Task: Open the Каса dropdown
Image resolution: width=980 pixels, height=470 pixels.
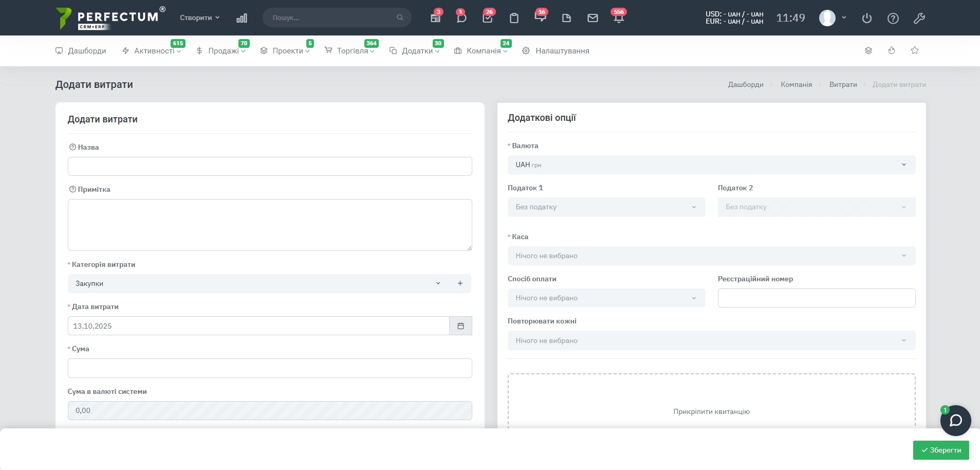Action: (x=711, y=256)
